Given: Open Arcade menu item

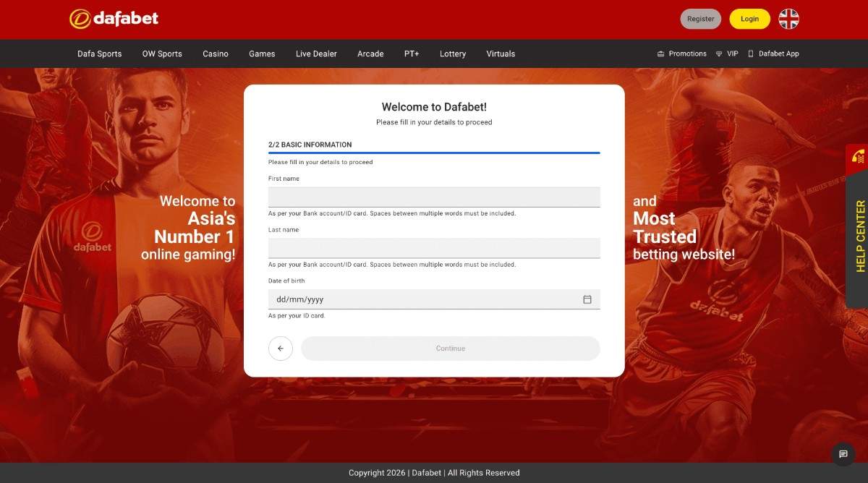Looking at the screenshot, I should [x=370, y=54].
